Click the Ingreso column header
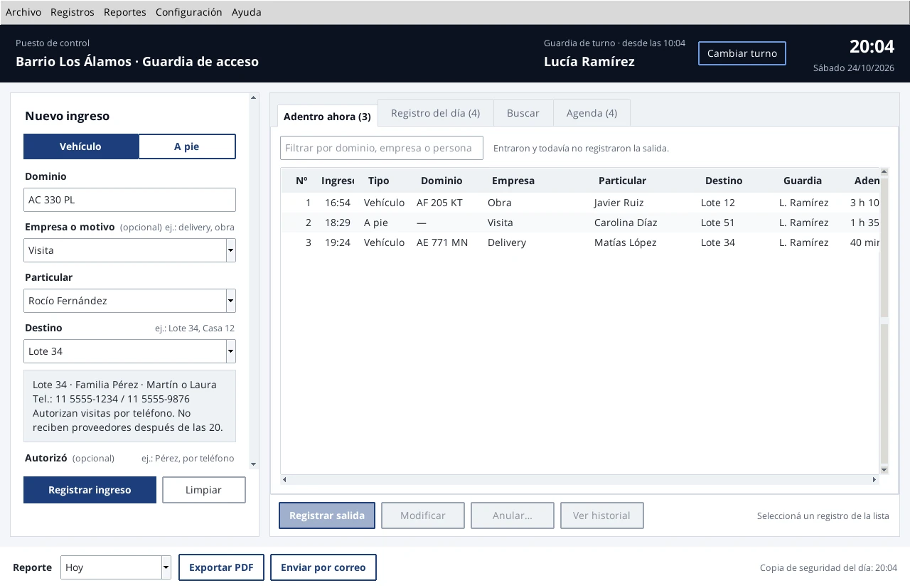Viewport: 910px width, 588px height. [x=336, y=181]
